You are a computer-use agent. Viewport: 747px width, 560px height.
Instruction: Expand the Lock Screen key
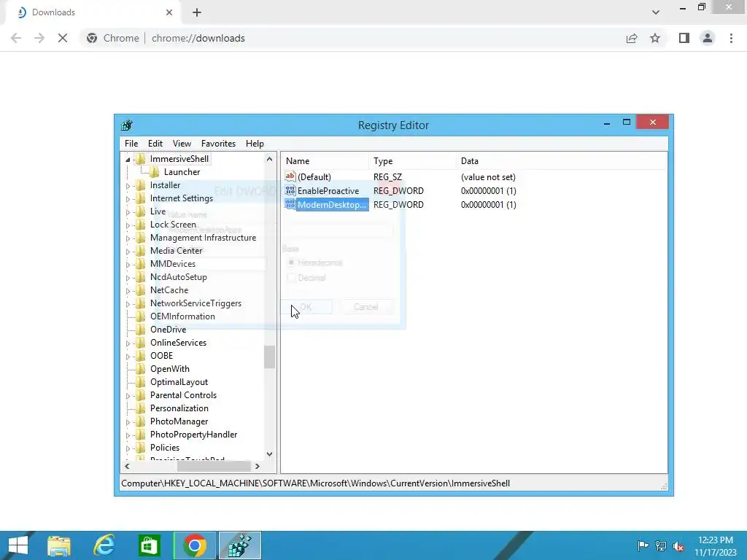[128, 225]
